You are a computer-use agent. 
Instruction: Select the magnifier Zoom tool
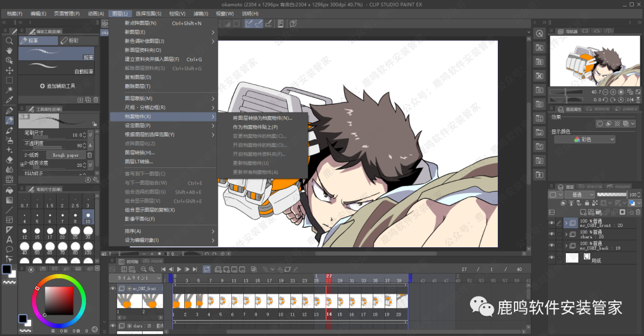(x=9, y=41)
